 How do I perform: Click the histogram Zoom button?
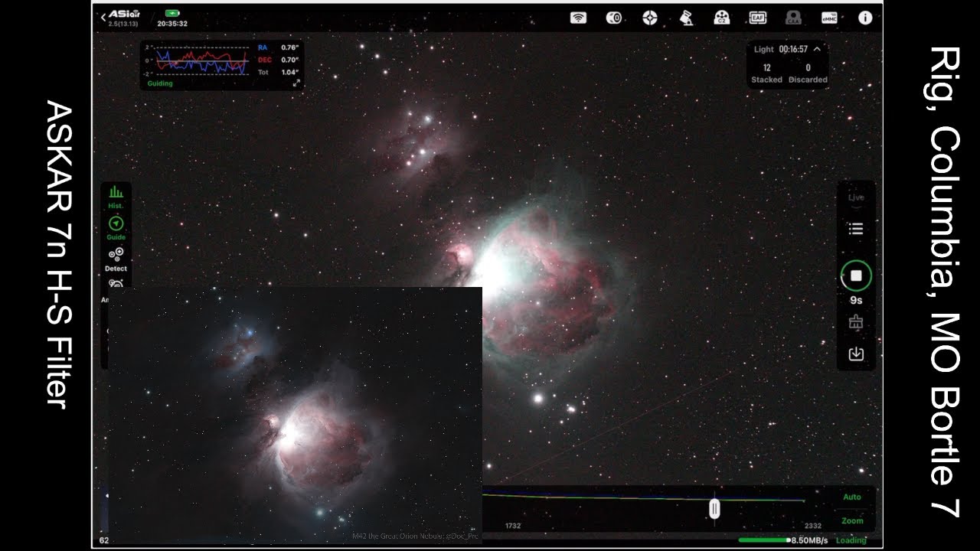tap(852, 520)
